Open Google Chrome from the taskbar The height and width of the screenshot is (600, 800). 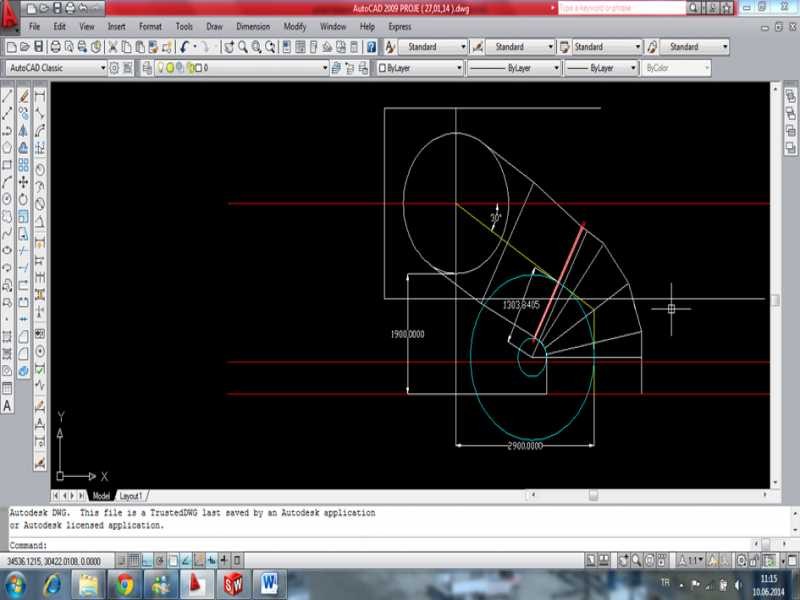pos(126,582)
